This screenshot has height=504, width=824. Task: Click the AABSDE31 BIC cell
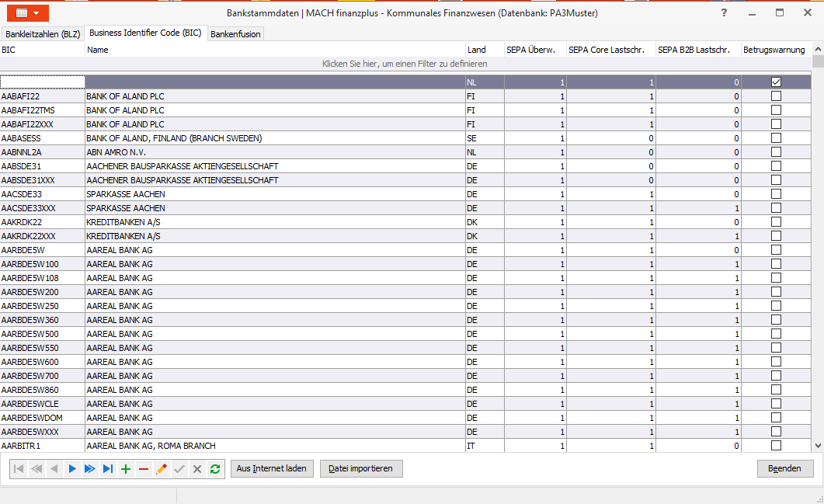pyautogui.click(x=43, y=166)
